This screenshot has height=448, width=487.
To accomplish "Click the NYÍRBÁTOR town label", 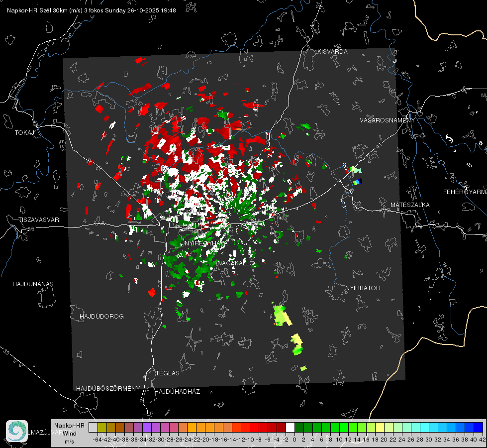I will 363,288.
